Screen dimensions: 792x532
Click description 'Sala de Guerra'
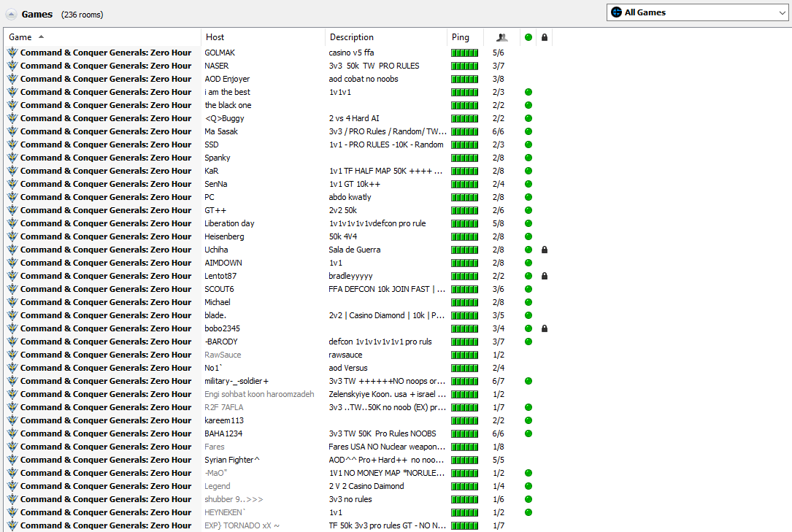tap(355, 250)
